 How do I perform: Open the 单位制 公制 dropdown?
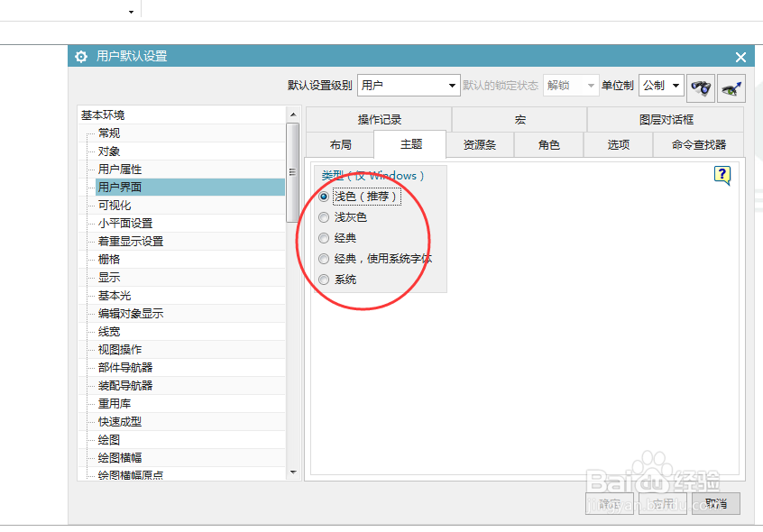[661, 85]
